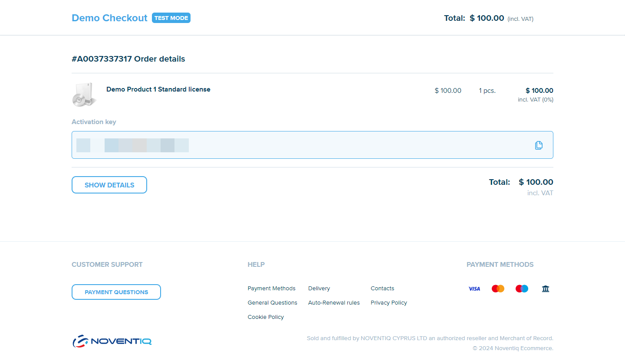
Task: Open the Delivery help link
Action: [x=319, y=289]
